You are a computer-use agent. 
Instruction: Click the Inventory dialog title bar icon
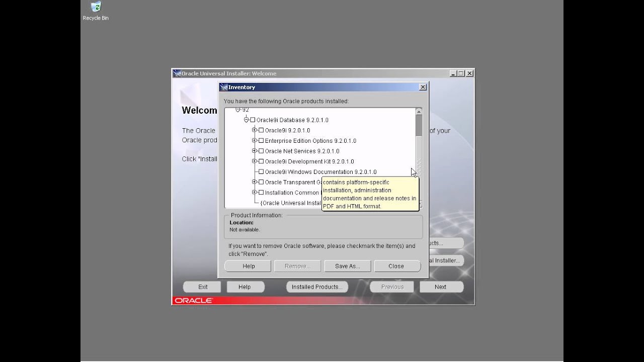click(224, 87)
